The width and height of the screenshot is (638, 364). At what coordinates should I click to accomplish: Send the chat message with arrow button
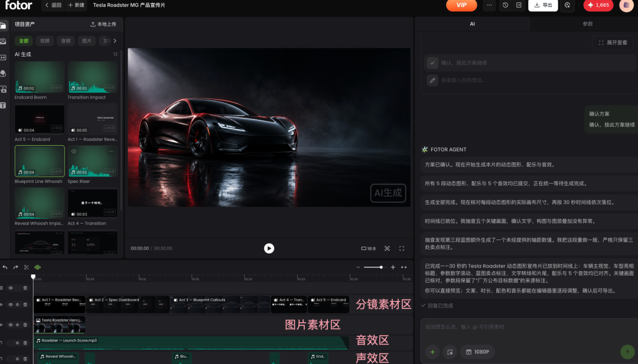click(x=627, y=352)
